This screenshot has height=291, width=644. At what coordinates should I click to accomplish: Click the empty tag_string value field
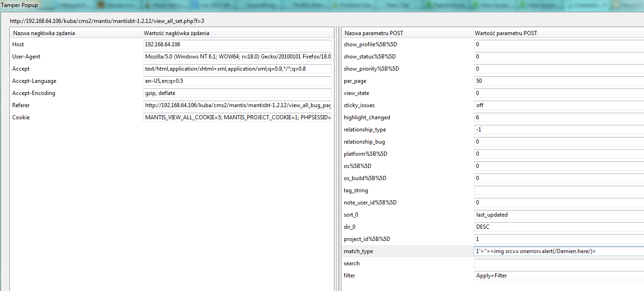tap(558, 190)
